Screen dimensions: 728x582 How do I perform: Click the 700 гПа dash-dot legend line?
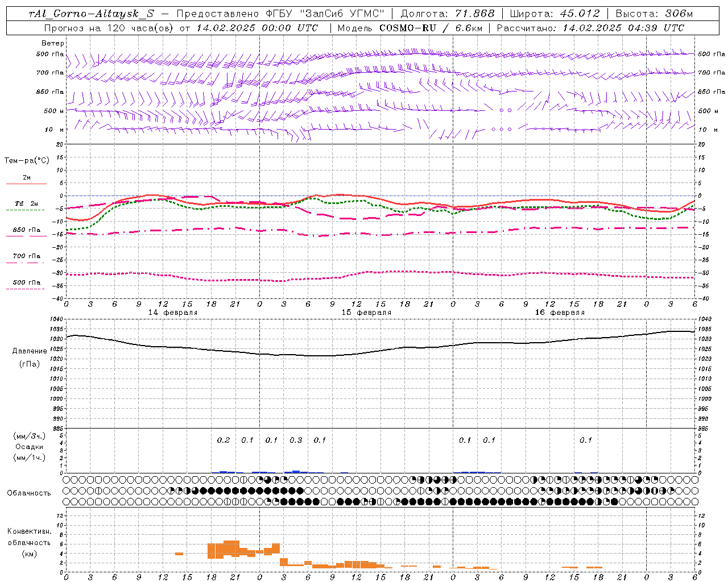pos(26,263)
